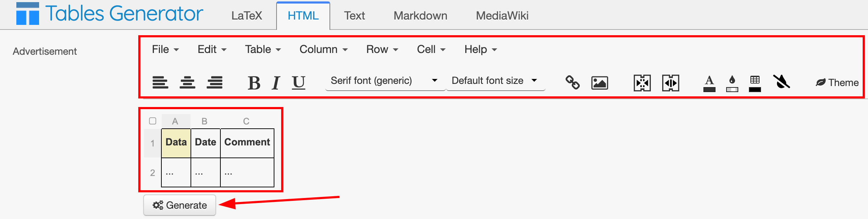Switch to the Markdown tab
Image resolution: width=868 pixels, height=219 pixels.
[x=420, y=16]
